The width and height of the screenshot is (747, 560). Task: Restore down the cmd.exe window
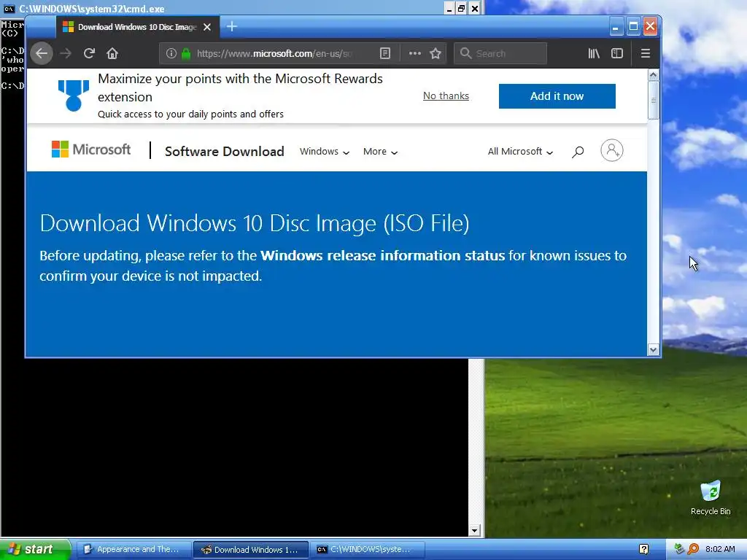[x=461, y=8]
